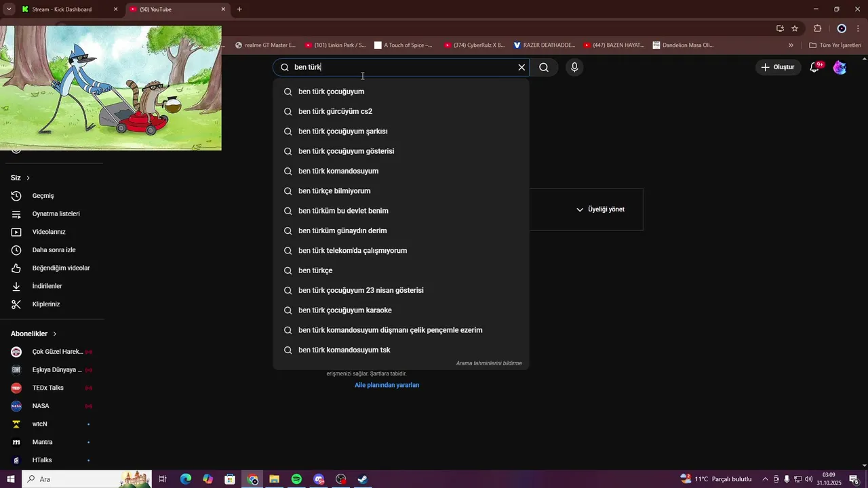Open '(447) BAZEN HAYAT...' bookmark
This screenshot has width=868, height=488.
click(x=614, y=45)
